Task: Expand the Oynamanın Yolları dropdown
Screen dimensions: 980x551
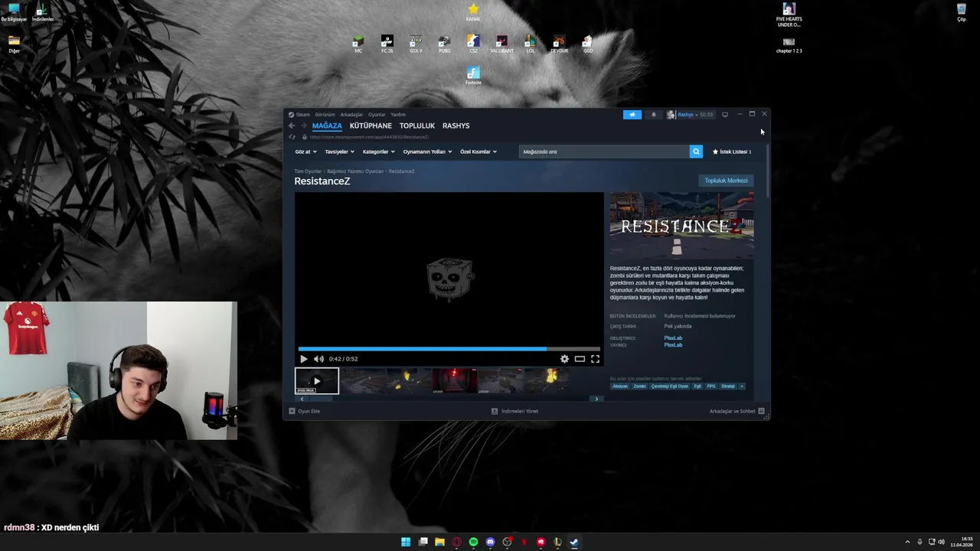Action: pos(427,152)
